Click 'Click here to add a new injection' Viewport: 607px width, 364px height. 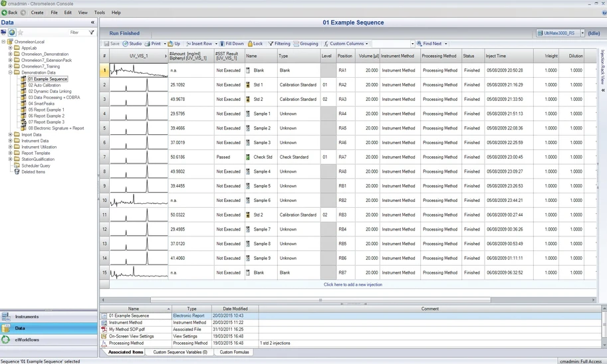coord(352,284)
